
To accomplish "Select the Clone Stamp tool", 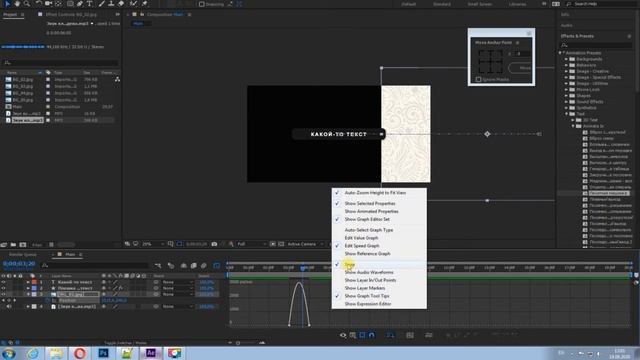I will 111,4.
